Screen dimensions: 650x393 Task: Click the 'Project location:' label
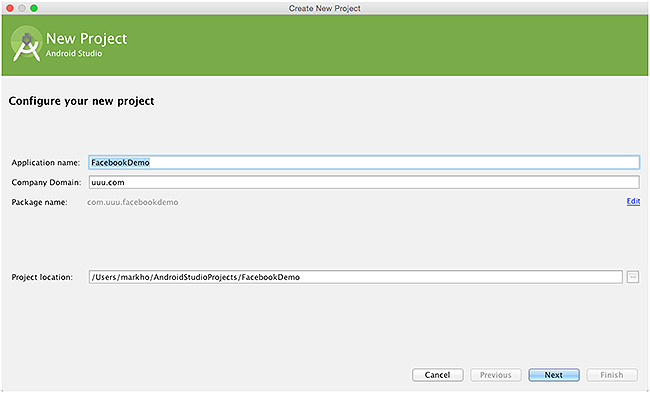coord(42,277)
